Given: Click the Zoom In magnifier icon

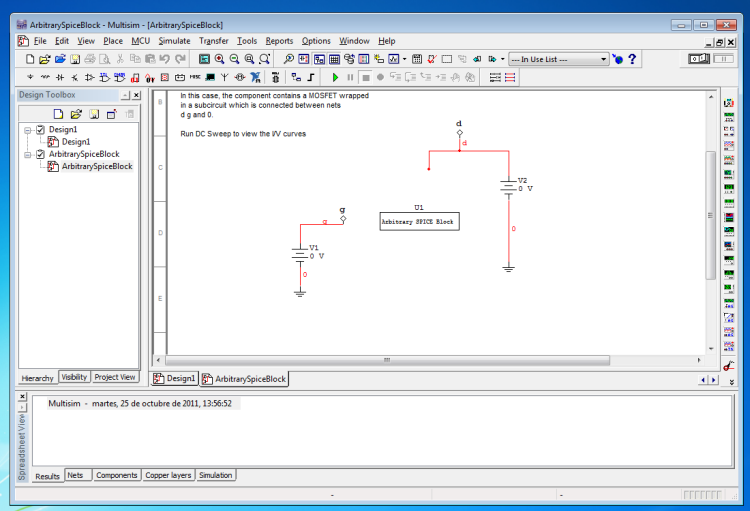Looking at the screenshot, I should (219, 59).
